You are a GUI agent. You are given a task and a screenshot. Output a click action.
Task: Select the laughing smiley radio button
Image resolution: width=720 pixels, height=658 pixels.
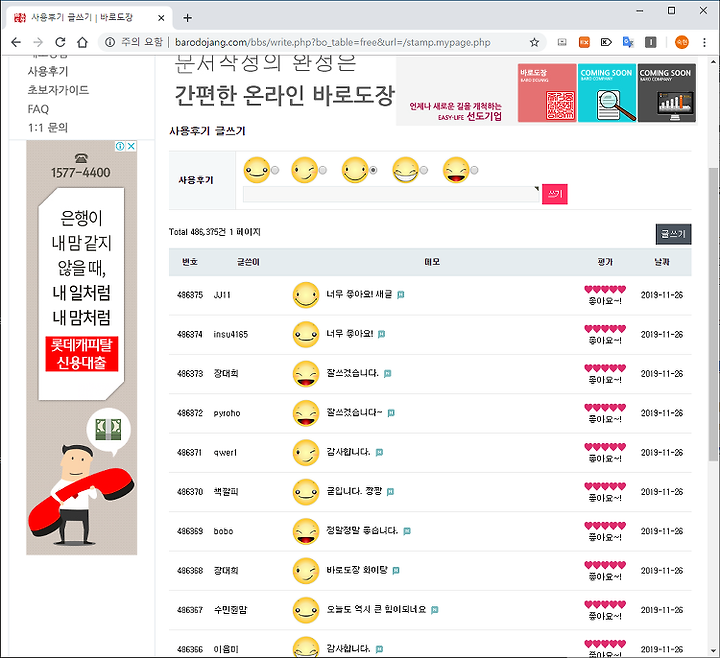click(x=474, y=170)
